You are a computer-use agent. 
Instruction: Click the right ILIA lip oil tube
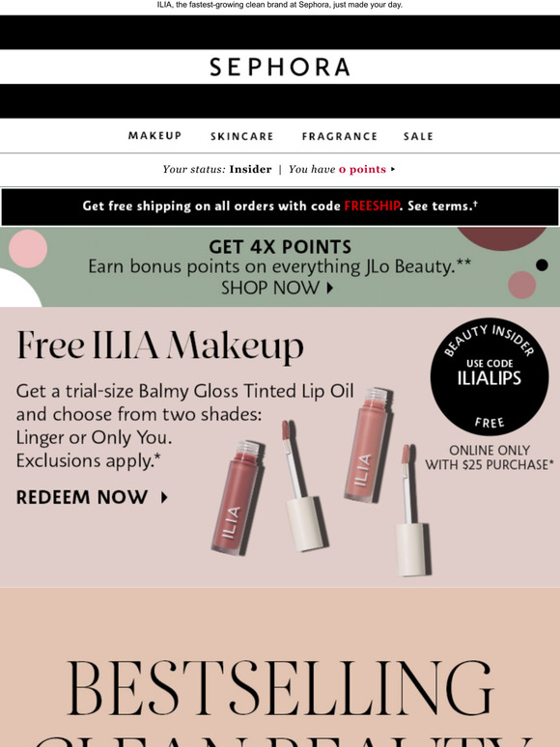369,445
